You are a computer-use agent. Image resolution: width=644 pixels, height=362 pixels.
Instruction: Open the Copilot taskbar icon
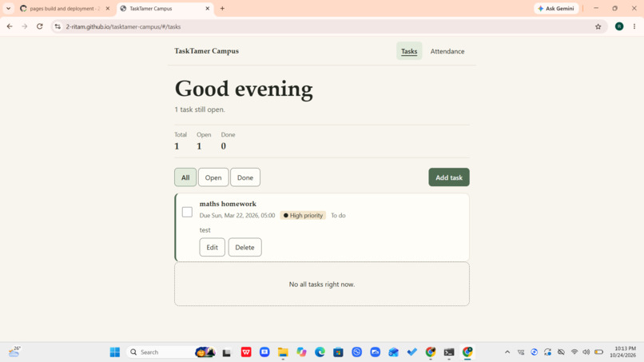[301, 352]
